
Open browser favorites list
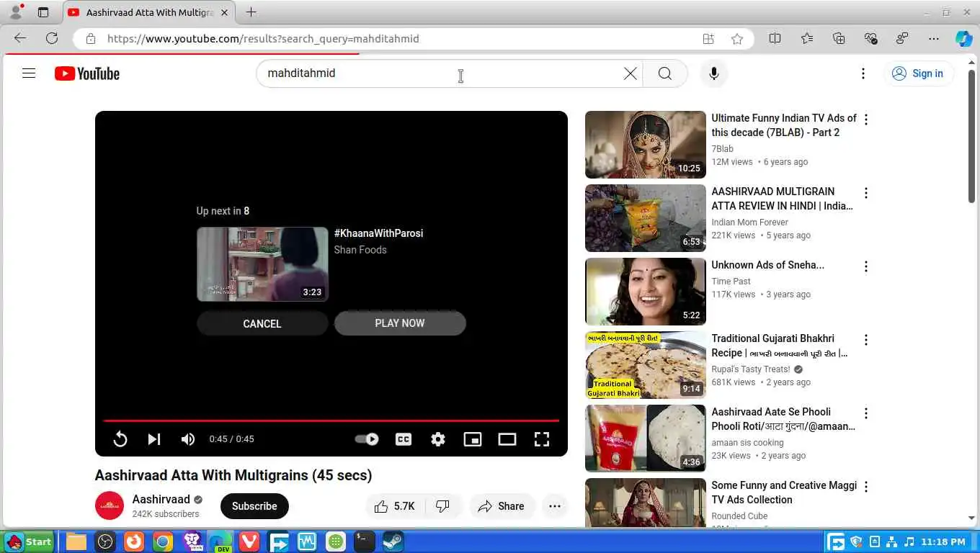[807, 39]
